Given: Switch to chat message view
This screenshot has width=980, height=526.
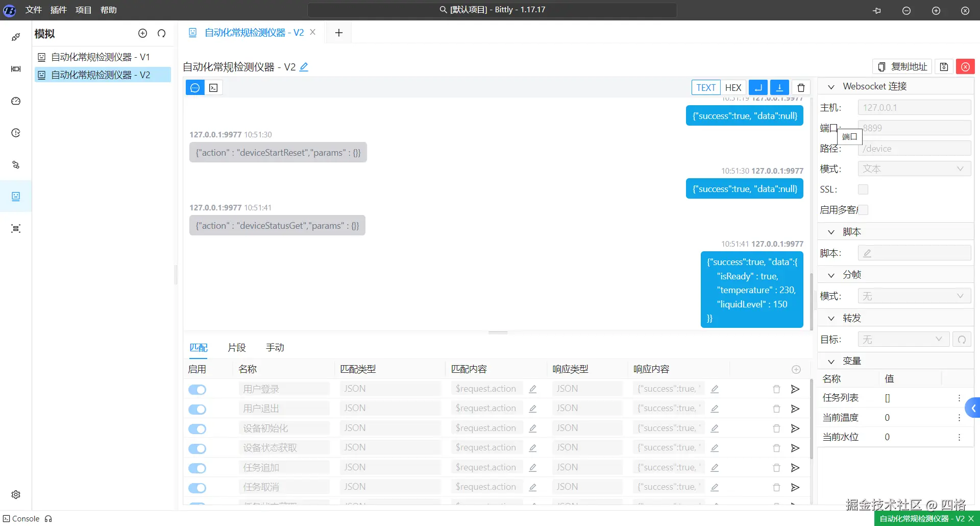Looking at the screenshot, I should 195,88.
